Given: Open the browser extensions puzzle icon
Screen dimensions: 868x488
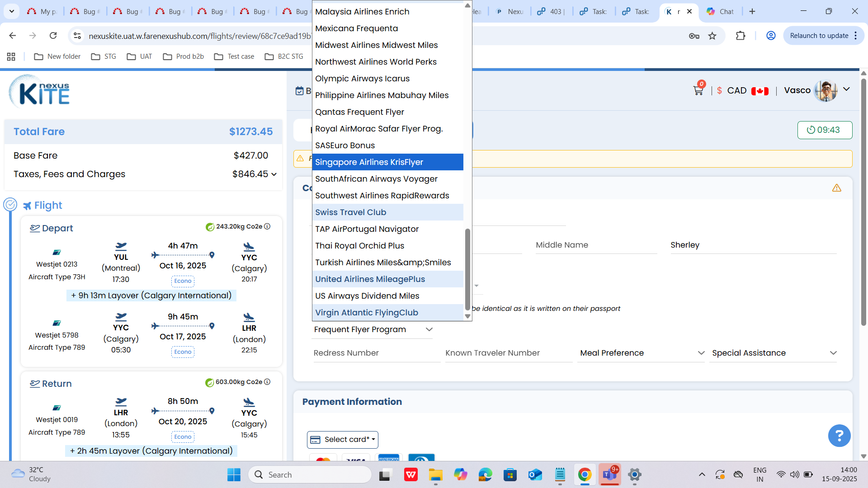Looking at the screenshot, I should pos(741,36).
